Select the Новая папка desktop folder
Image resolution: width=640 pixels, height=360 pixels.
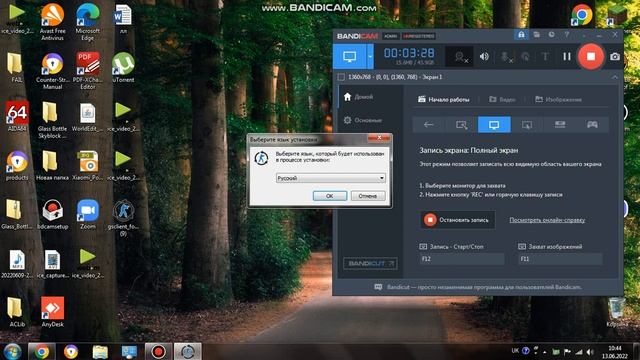click(52, 165)
